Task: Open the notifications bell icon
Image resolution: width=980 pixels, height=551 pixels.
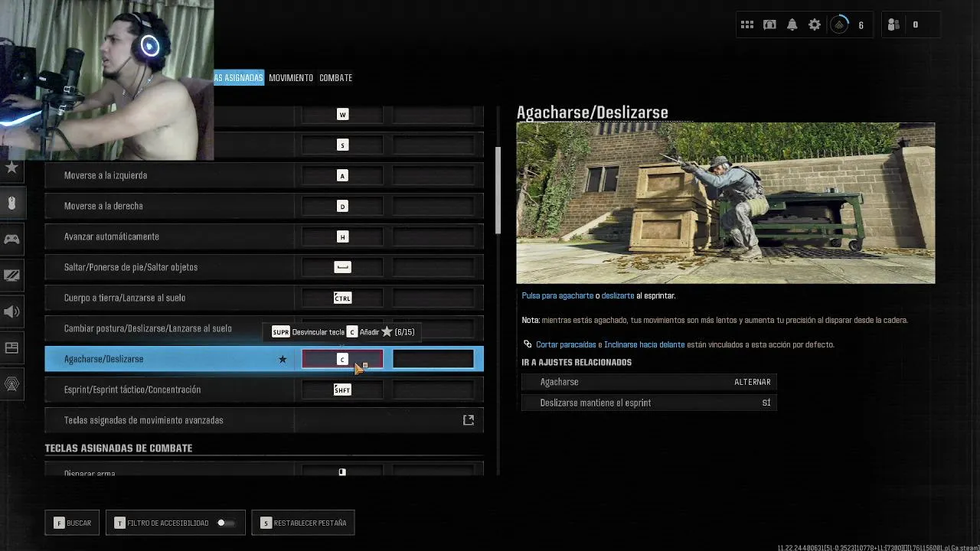Action: (792, 24)
